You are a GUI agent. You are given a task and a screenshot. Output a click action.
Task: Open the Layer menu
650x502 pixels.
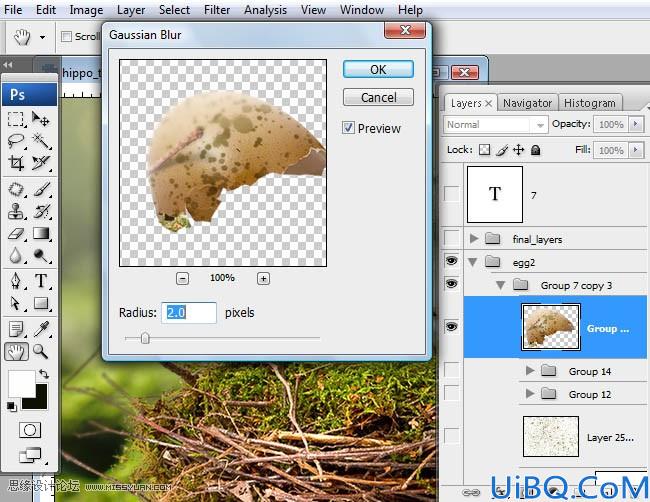pos(131,10)
